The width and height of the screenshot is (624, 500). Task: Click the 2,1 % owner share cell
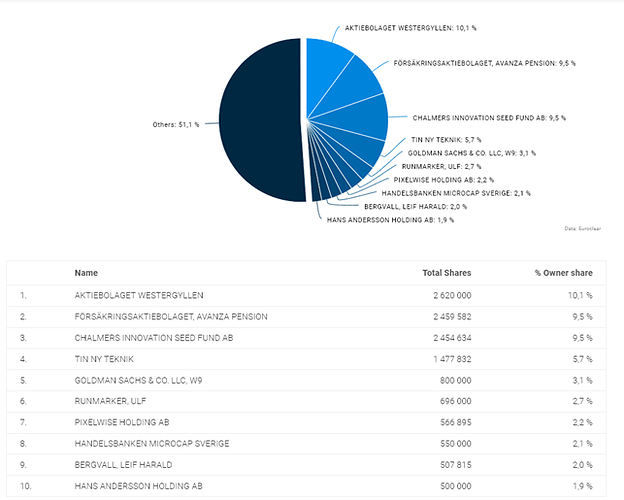583,443
